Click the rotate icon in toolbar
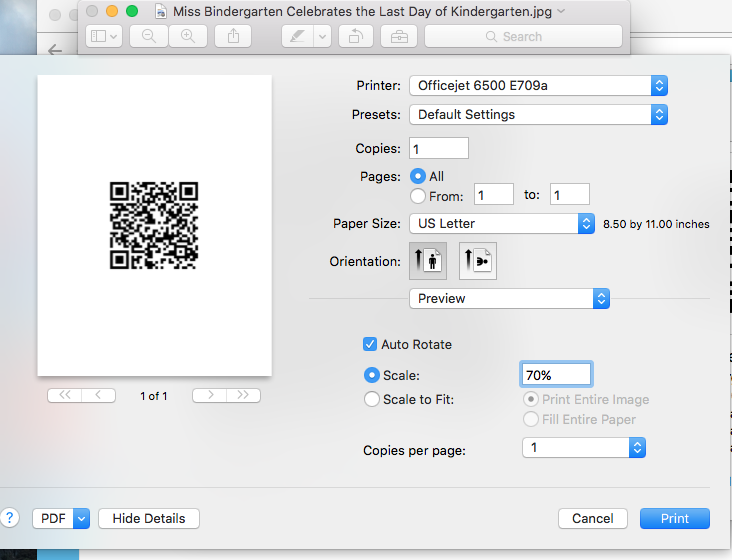Image resolution: width=732 pixels, height=560 pixels. click(355, 36)
